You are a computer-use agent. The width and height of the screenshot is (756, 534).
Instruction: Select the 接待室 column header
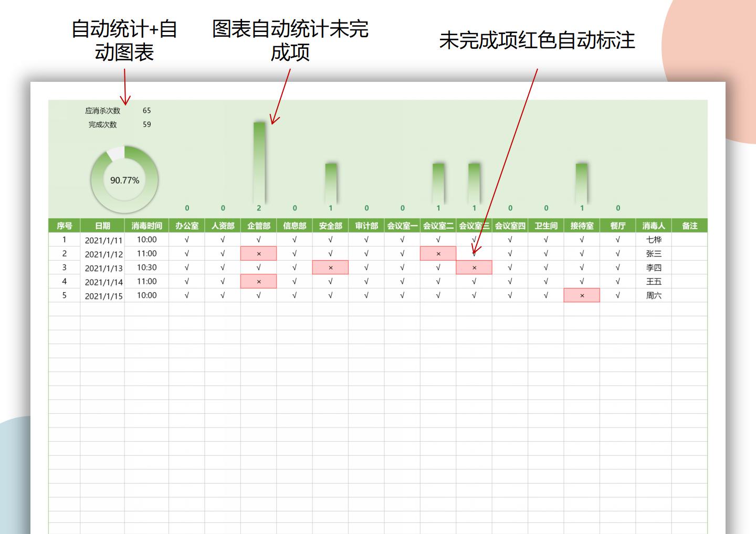pos(582,226)
